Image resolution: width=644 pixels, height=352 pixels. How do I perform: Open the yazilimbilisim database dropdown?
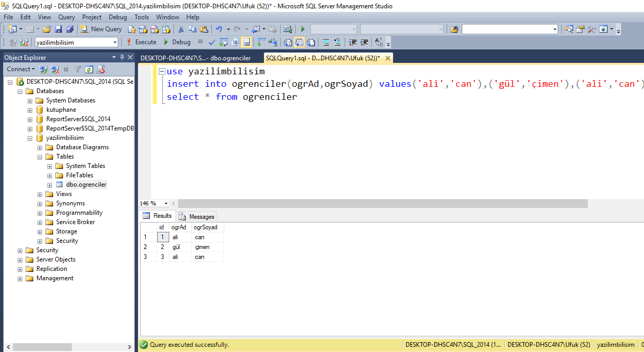point(115,42)
